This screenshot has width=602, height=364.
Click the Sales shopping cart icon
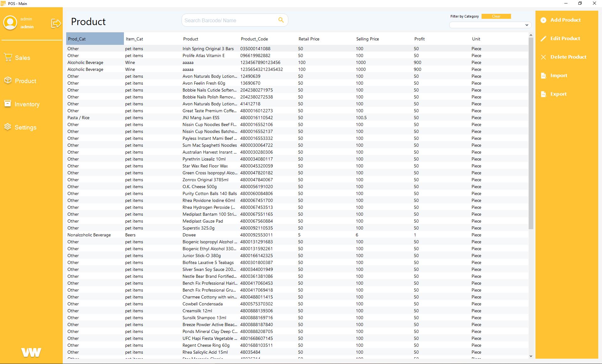click(x=8, y=58)
